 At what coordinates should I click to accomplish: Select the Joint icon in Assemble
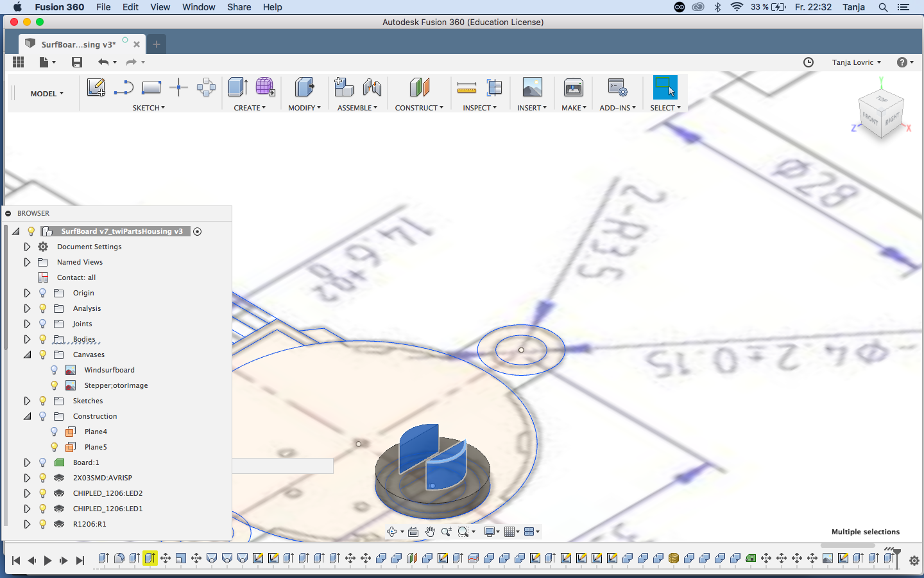pyautogui.click(x=372, y=87)
